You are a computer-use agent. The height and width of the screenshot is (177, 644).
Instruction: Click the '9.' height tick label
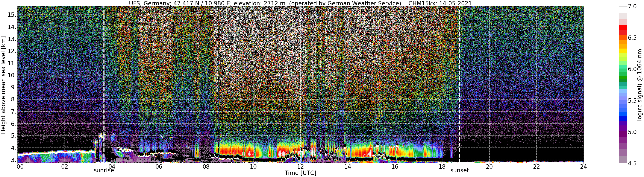(13, 87)
